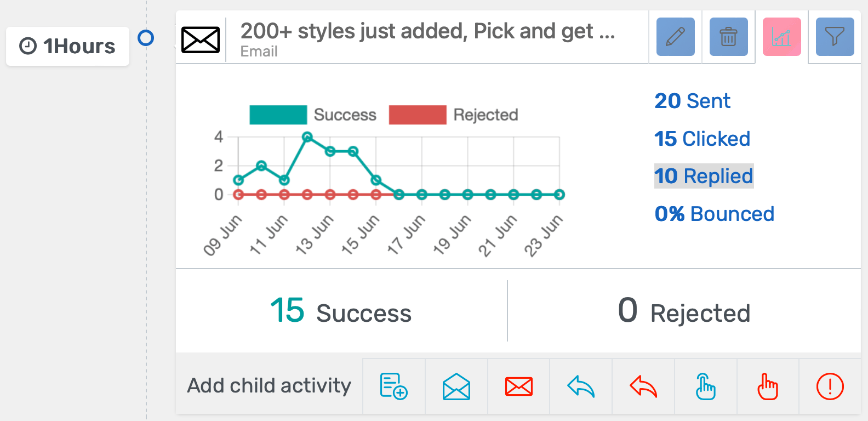Open the error exclamation icon at far right
Screen dimensions: 868x421
(x=830, y=386)
